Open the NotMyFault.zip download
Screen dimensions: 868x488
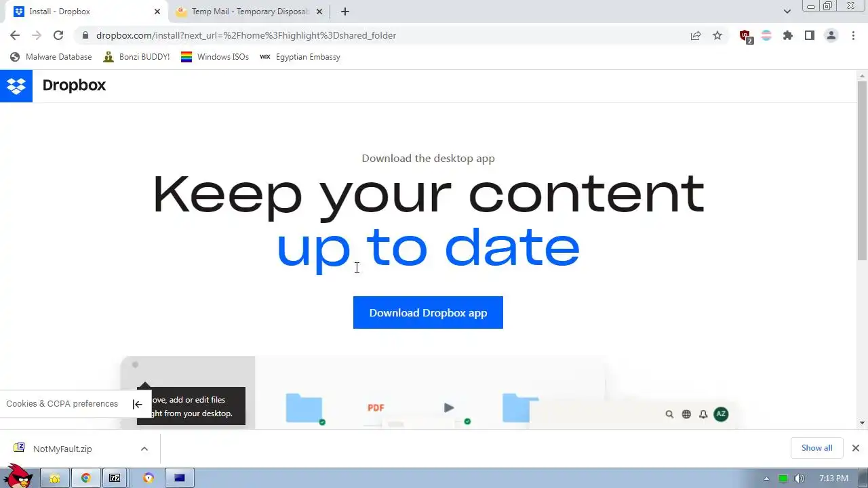point(62,449)
